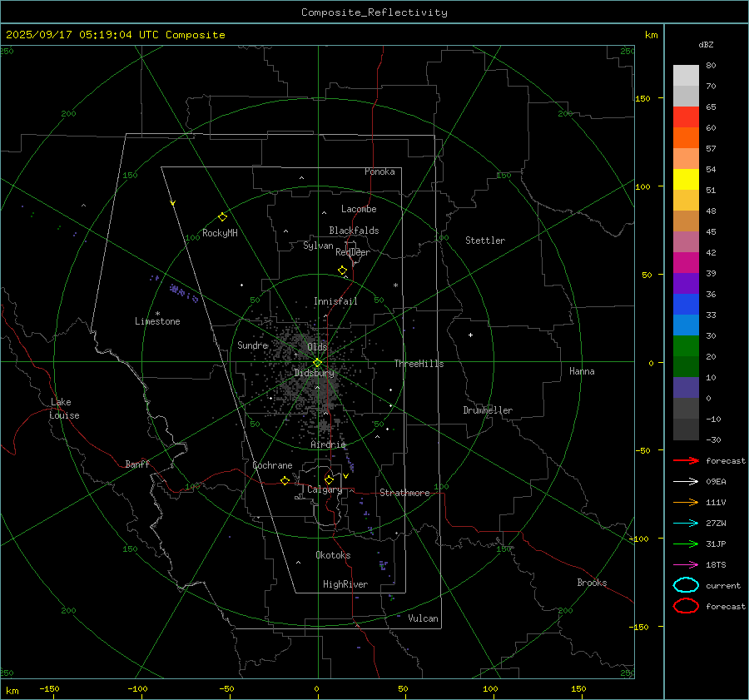Select the cyan 27ZW arrow icon
Screen dimensions: 749x700
click(x=686, y=523)
